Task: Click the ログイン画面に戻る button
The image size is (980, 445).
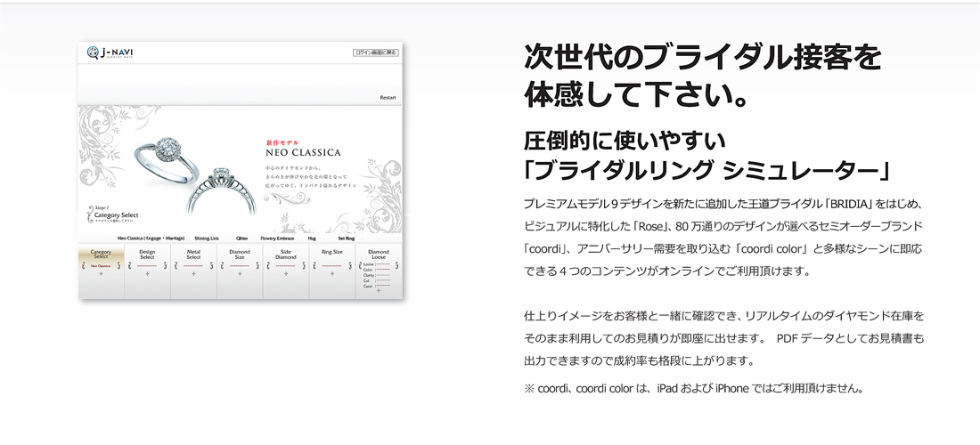Action: [376, 53]
